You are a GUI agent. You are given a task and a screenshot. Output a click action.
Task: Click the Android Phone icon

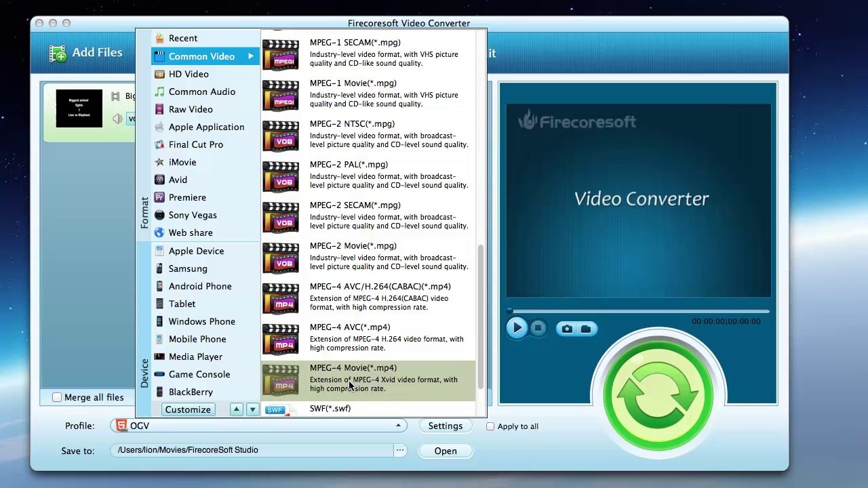click(159, 286)
